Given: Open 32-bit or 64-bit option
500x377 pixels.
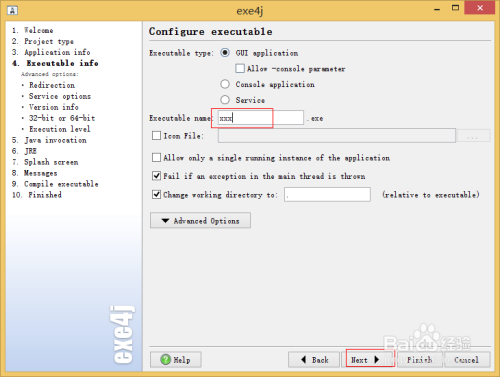Looking at the screenshot, I should coord(62,118).
